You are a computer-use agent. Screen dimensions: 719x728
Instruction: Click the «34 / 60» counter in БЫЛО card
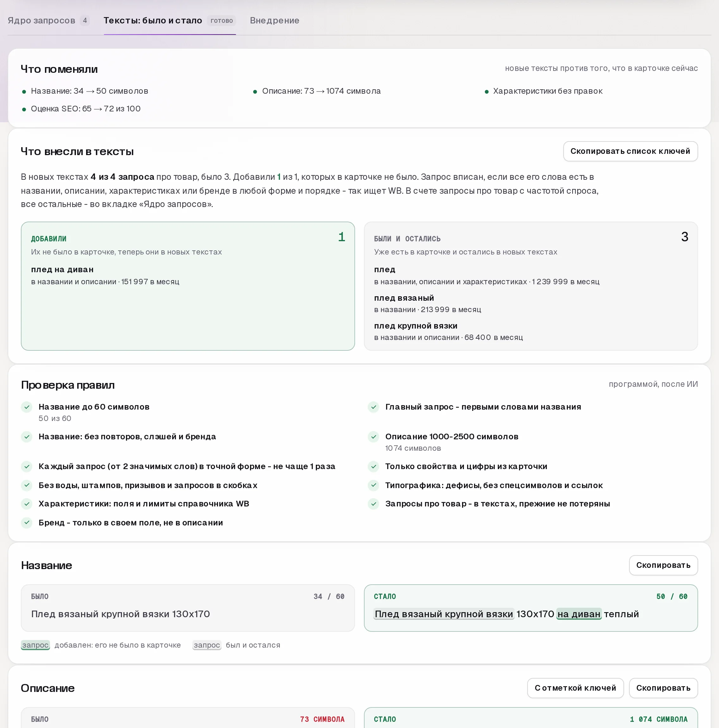(329, 597)
